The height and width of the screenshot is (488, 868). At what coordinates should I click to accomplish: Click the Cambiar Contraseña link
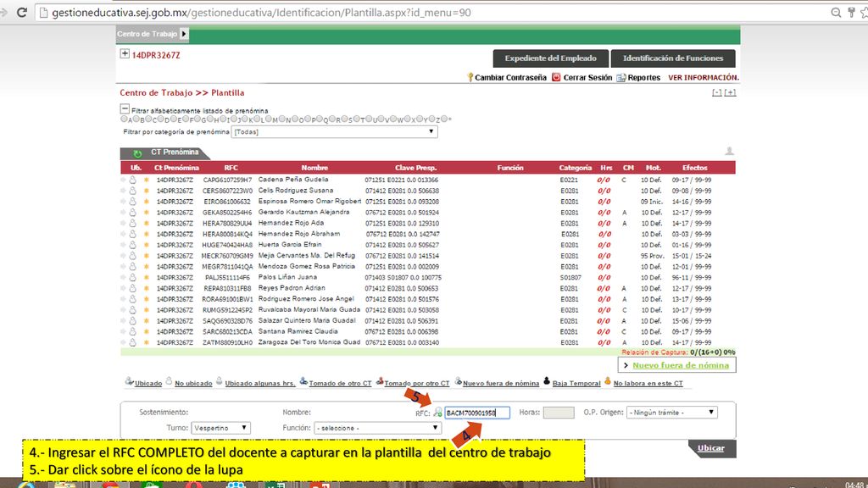point(510,77)
